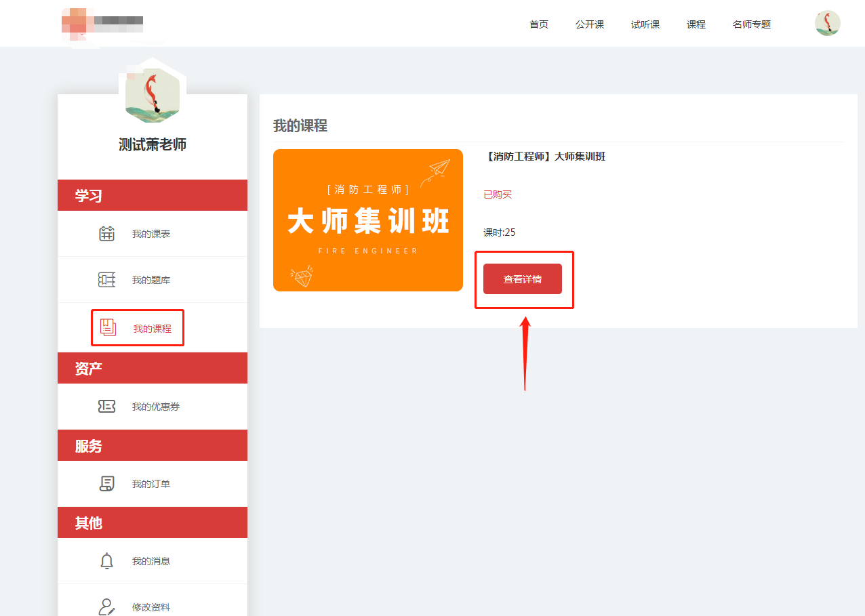This screenshot has width=865, height=616.
Task: Open the 首页 menu item
Action: coord(538,24)
